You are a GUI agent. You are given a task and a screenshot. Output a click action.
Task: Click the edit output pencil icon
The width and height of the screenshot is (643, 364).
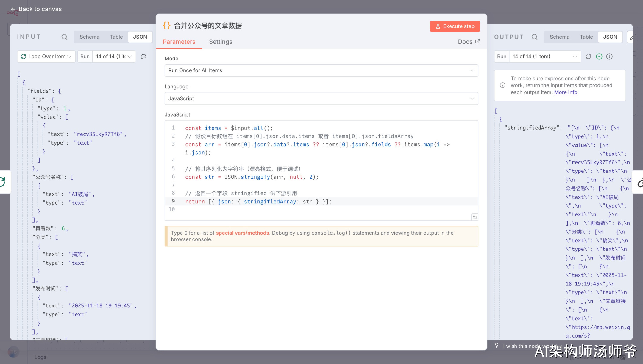click(631, 37)
